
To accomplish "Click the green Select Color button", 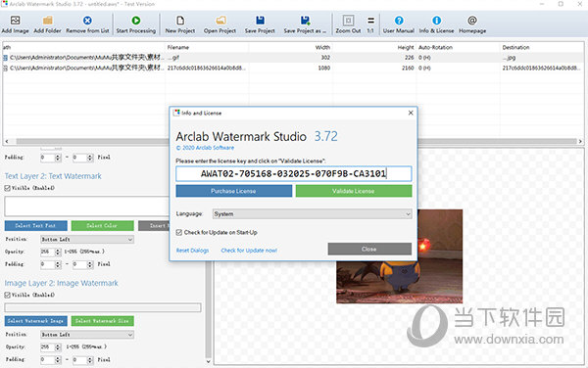I will point(102,226).
